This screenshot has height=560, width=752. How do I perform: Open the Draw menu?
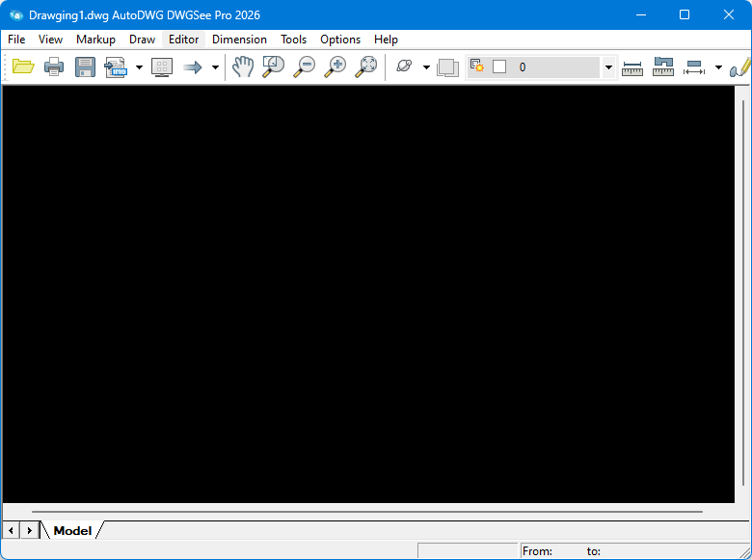tap(142, 40)
